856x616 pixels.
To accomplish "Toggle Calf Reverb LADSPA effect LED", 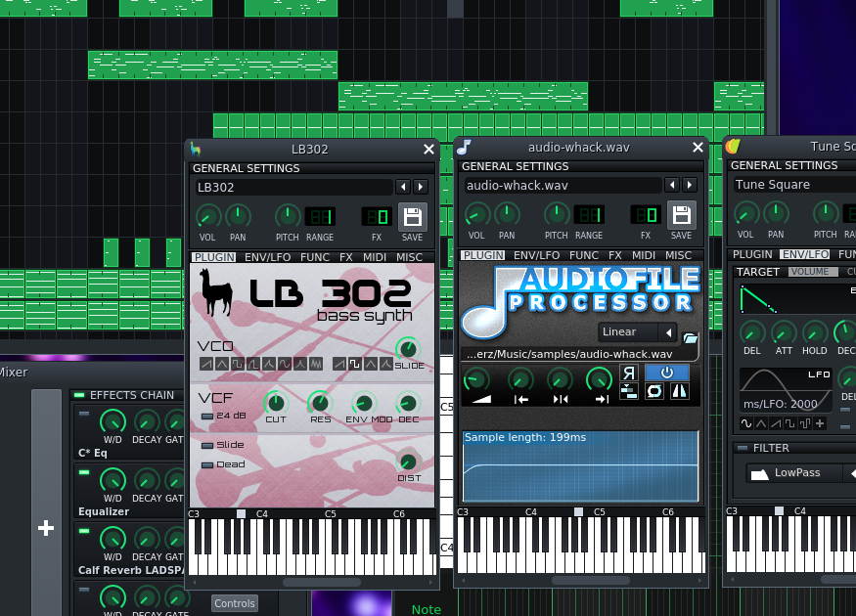I will (x=83, y=531).
